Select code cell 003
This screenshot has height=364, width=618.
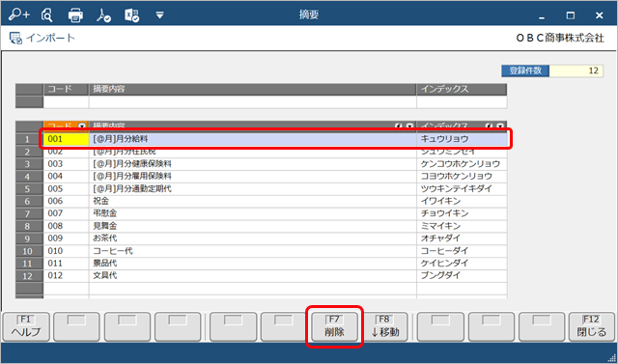tap(67, 163)
